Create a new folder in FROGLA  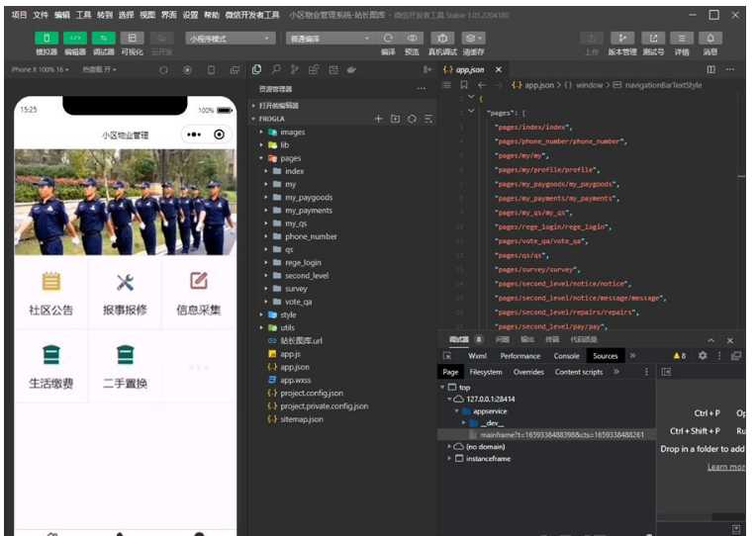(396, 119)
